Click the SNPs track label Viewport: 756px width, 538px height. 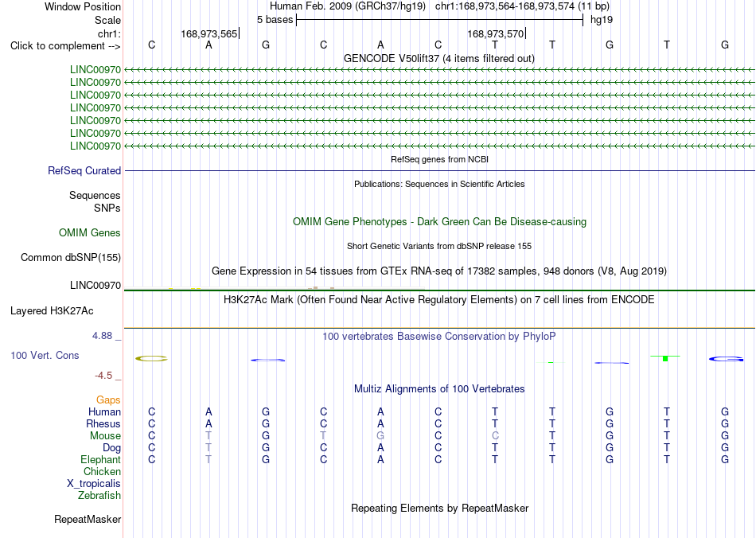[107, 208]
